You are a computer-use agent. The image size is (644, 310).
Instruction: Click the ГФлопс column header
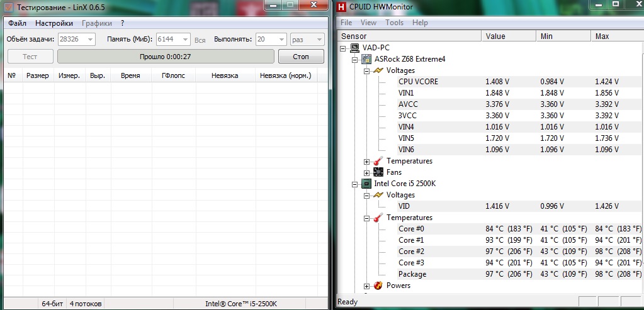(173, 76)
